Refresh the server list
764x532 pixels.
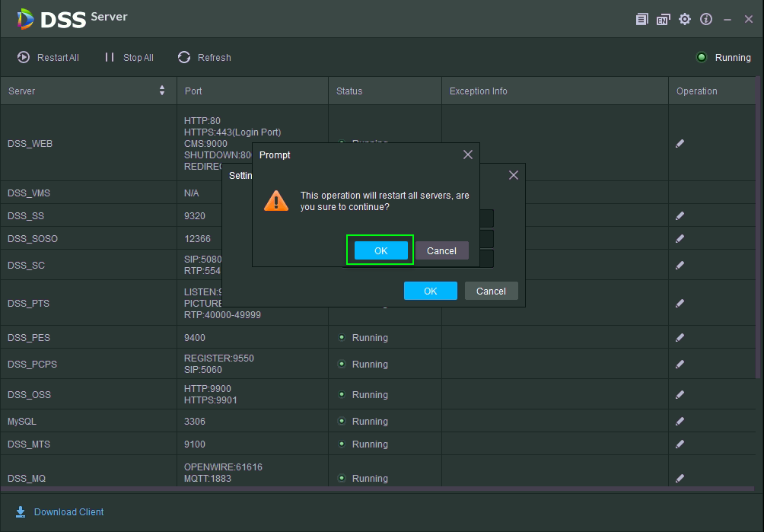point(204,57)
